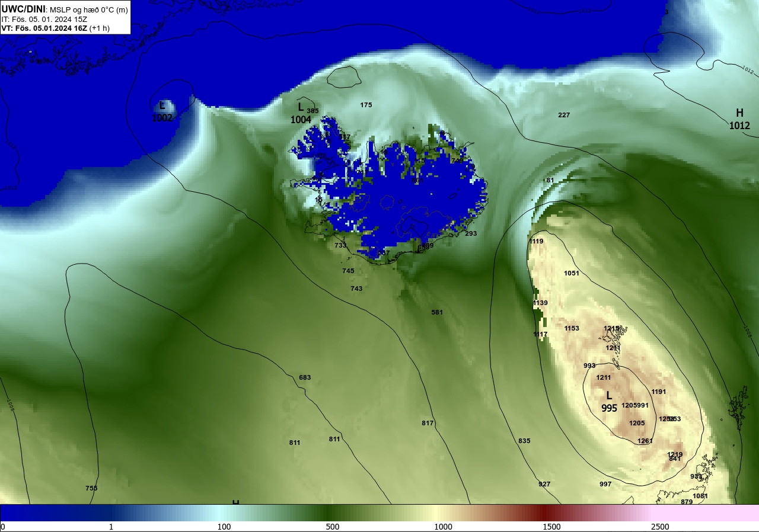Select the 927 height value

point(544,484)
